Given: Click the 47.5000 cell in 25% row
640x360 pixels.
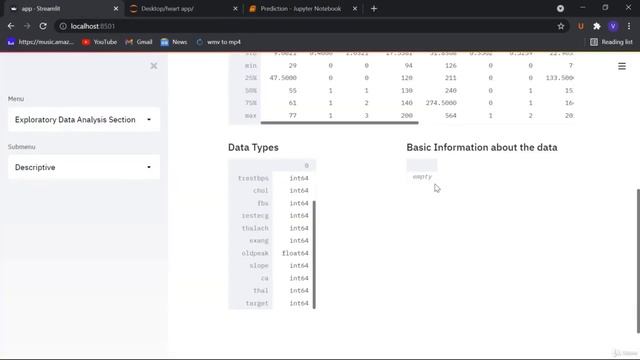Looking at the screenshot, I should (x=283, y=78).
